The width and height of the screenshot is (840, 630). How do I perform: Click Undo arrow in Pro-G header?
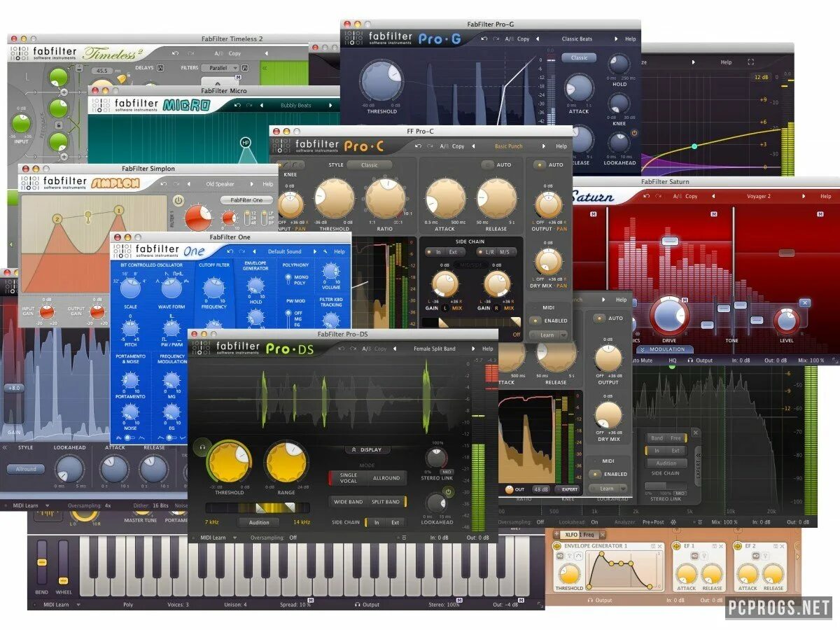click(x=484, y=39)
